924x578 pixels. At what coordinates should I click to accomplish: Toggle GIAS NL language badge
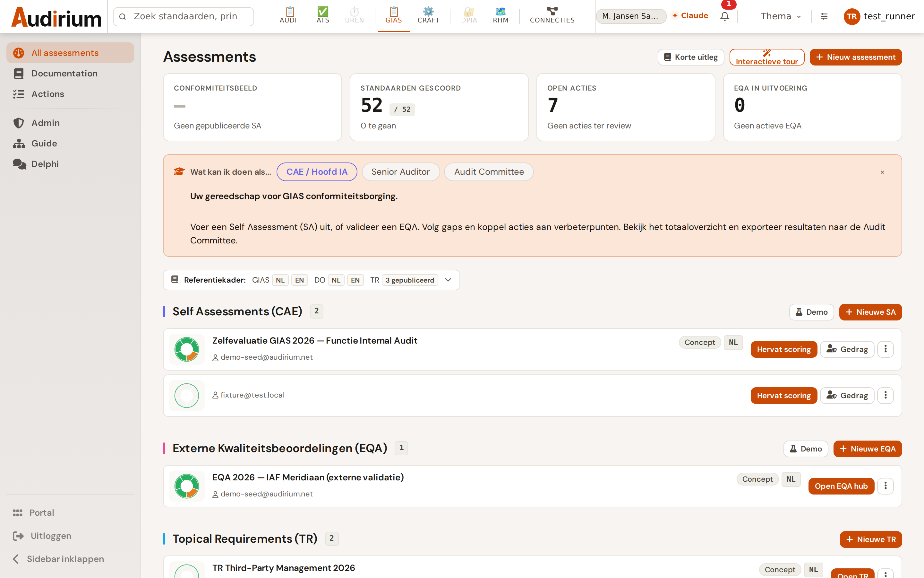[x=280, y=280]
